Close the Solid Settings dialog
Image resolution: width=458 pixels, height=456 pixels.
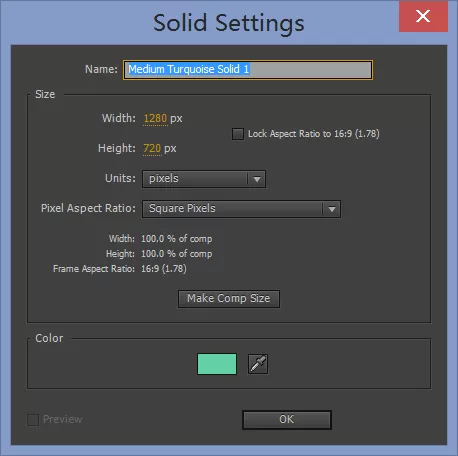[423, 16]
